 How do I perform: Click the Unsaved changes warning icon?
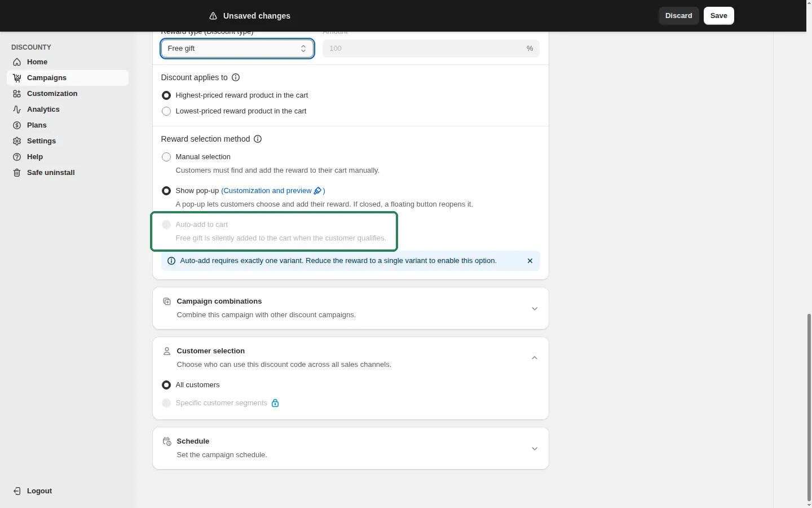(213, 16)
